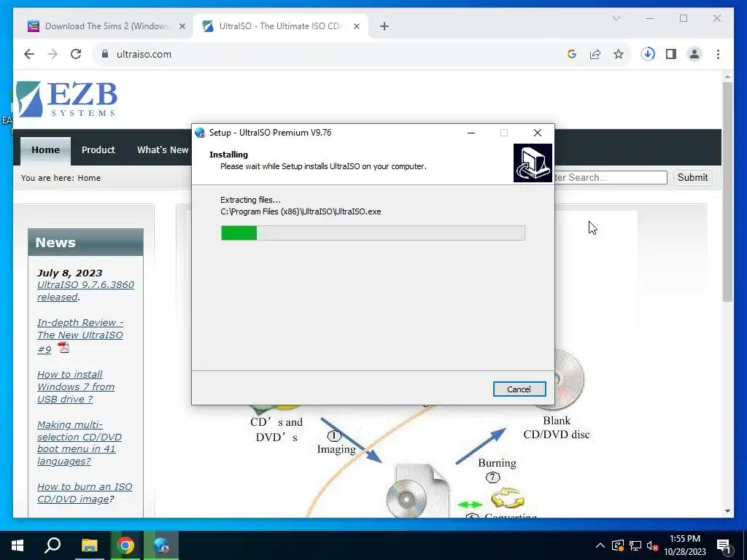The image size is (747, 560).
Task: Close the Sims 2 tab
Action: pyautogui.click(x=182, y=26)
